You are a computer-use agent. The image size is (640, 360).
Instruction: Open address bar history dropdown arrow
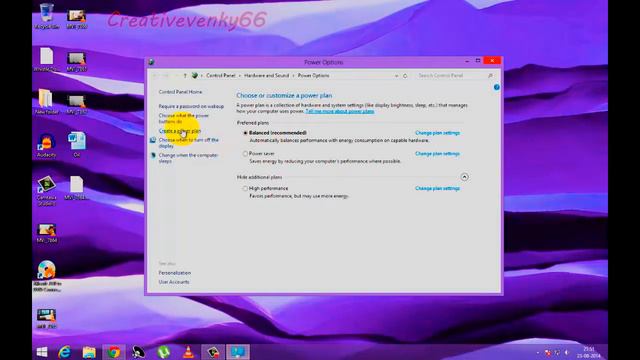click(x=396, y=76)
